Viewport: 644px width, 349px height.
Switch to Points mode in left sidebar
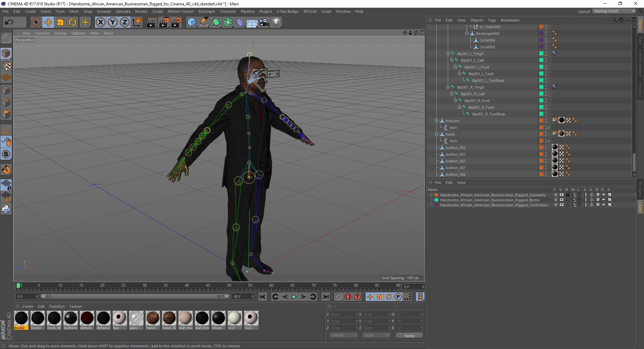[6, 90]
